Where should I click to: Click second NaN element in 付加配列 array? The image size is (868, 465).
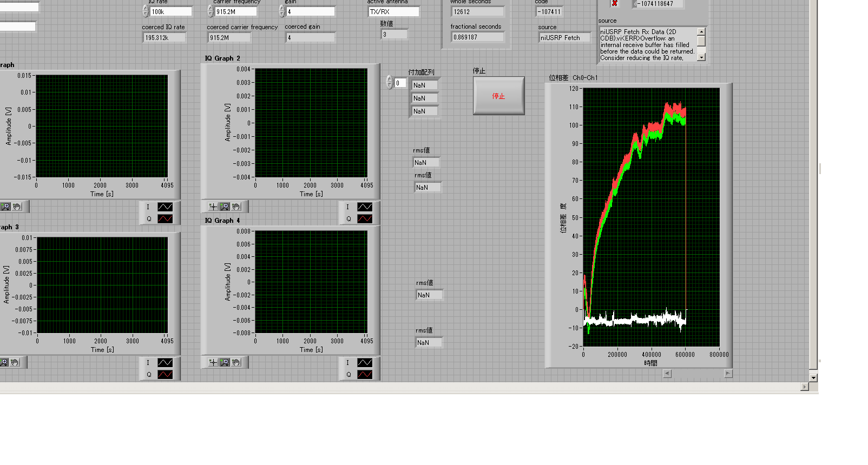[425, 98]
